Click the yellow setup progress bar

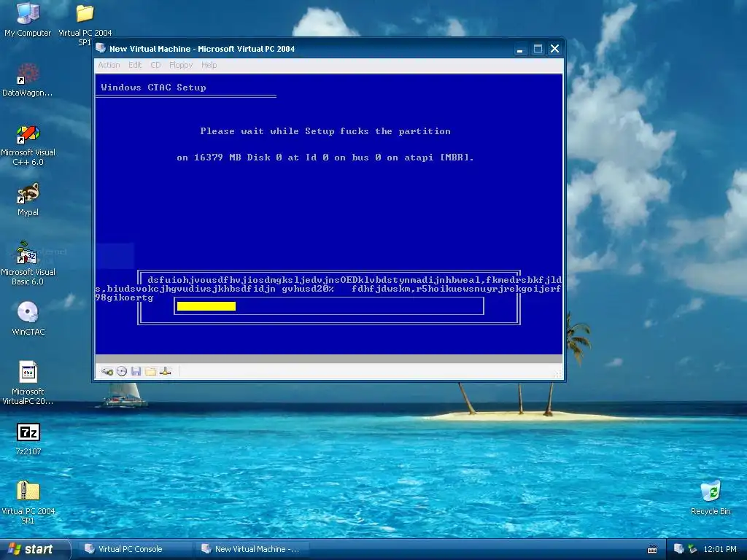[x=206, y=306]
